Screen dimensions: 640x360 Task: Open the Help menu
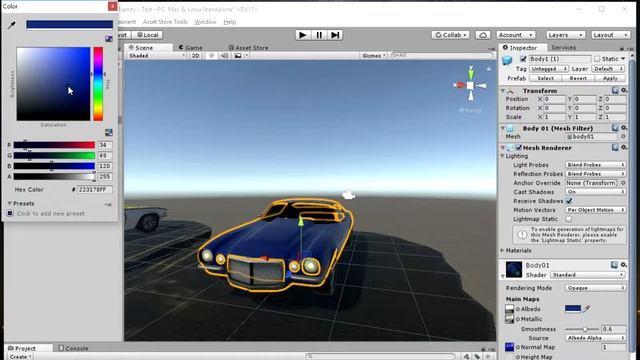click(x=229, y=22)
